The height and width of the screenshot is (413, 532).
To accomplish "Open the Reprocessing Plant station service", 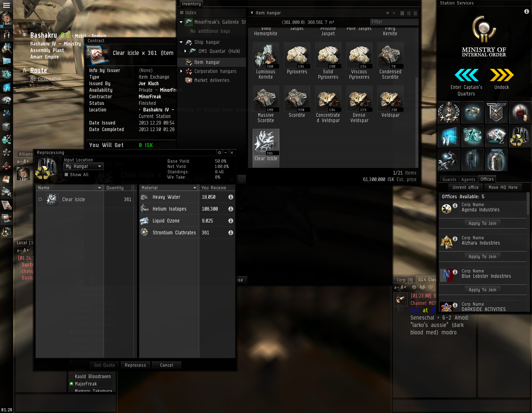I will [520, 136].
